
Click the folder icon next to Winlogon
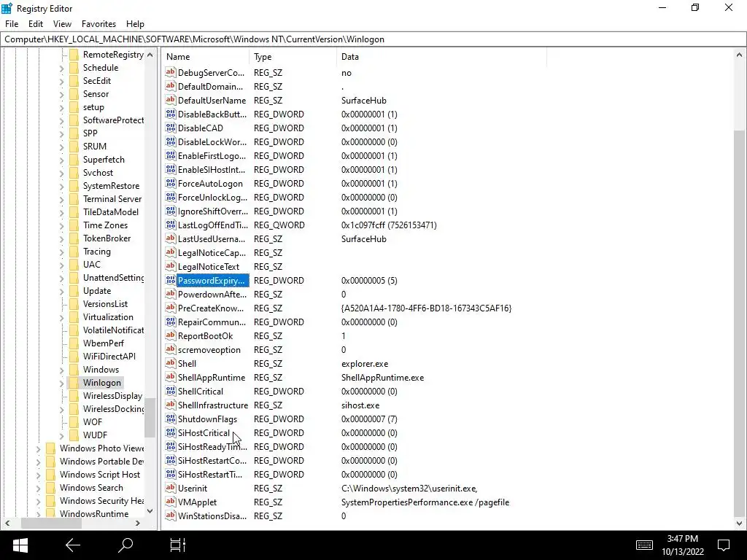click(74, 382)
